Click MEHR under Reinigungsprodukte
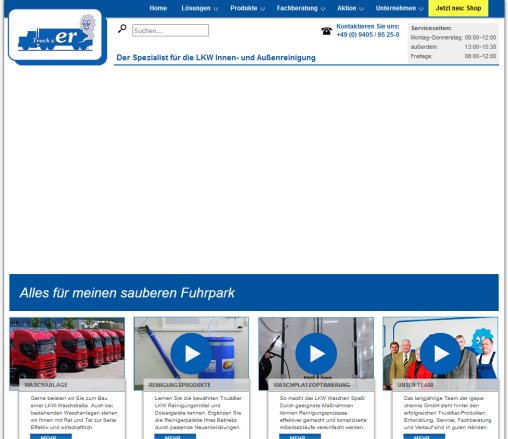This screenshot has width=508, height=439. tap(175, 437)
